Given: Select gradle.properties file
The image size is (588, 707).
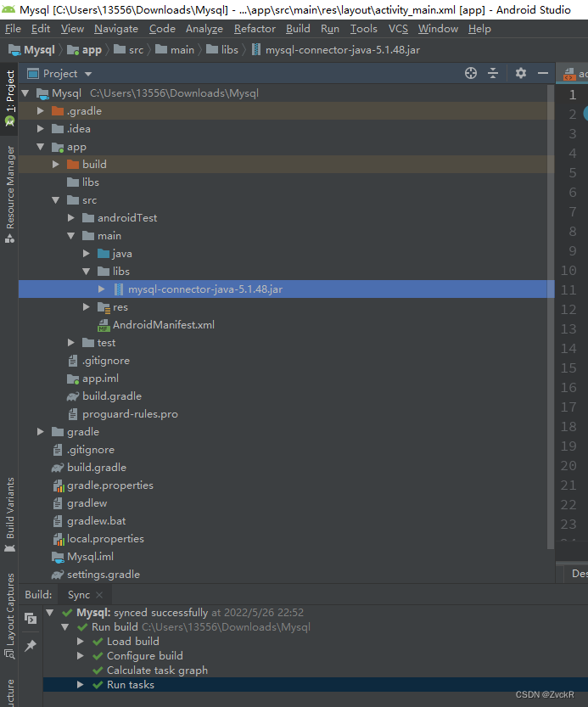Looking at the screenshot, I should [103, 485].
